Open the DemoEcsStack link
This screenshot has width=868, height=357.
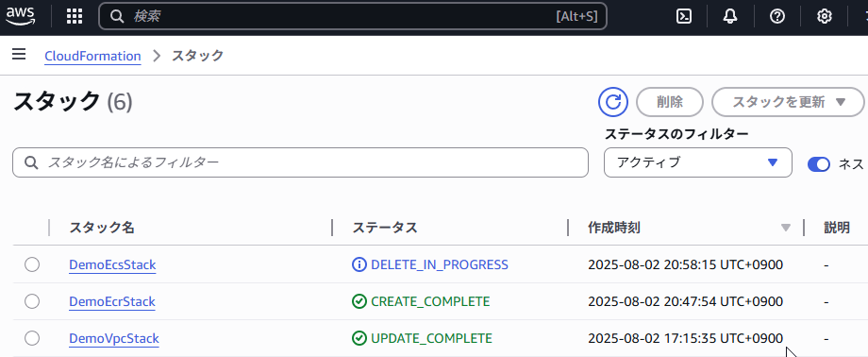coord(112,265)
